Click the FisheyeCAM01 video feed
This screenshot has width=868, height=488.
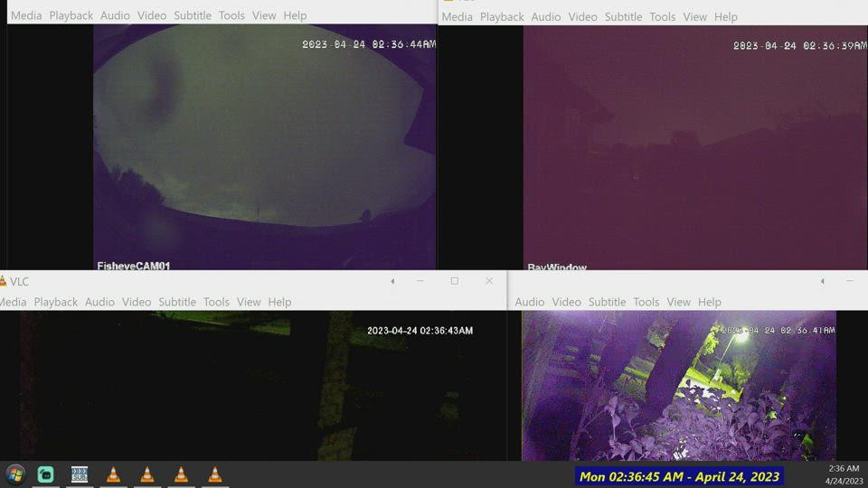point(264,145)
